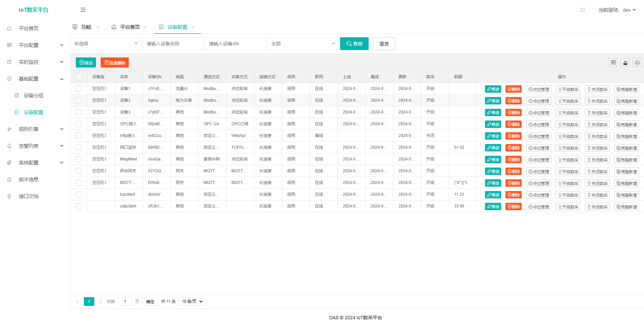Delete the 研华网关 device

click(514, 171)
